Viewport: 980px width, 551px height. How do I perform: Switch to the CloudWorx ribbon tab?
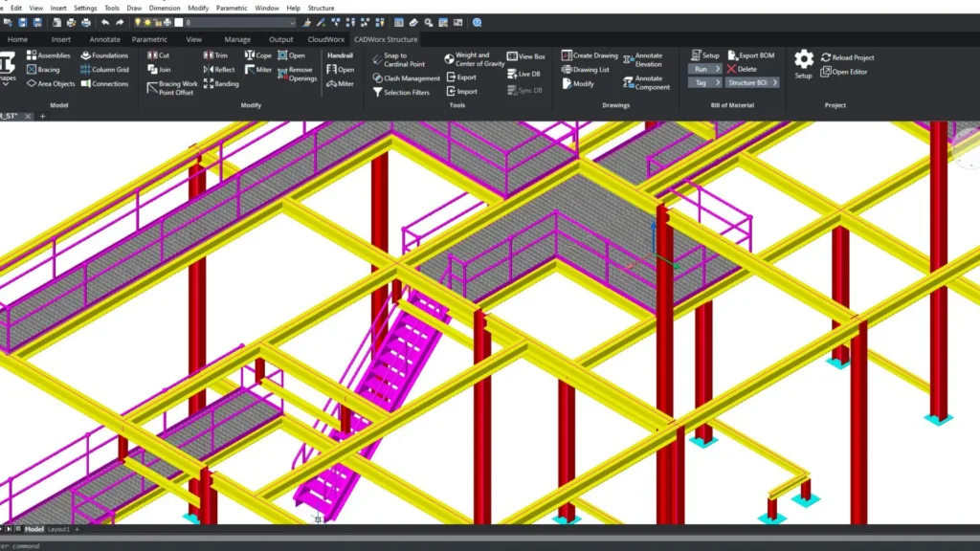tap(327, 39)
